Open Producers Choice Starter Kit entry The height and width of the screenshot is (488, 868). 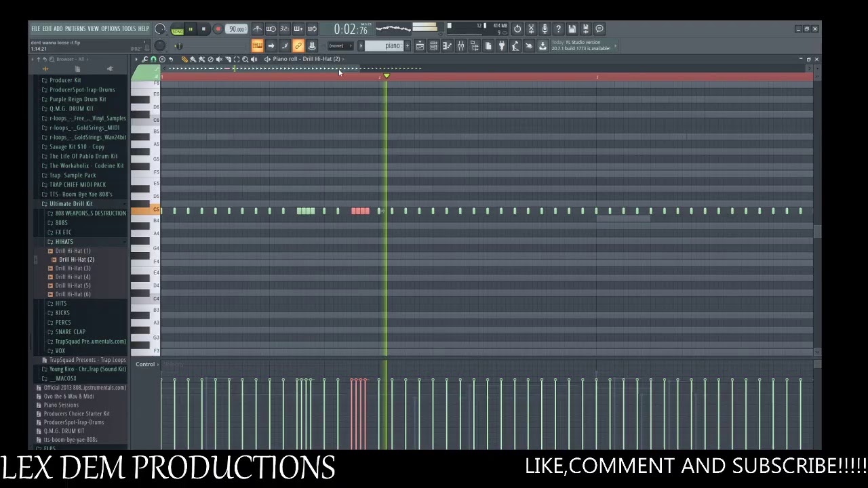pyautogui.click(x=77, y=413)
